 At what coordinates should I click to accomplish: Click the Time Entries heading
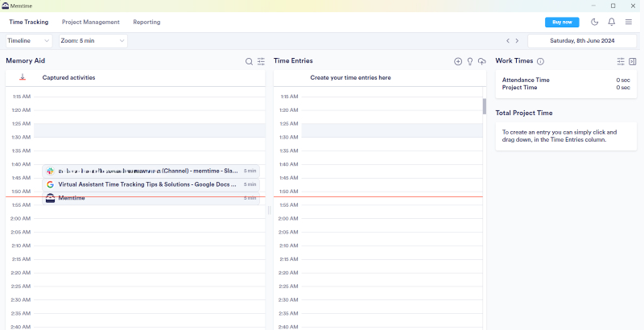[293, 60]
